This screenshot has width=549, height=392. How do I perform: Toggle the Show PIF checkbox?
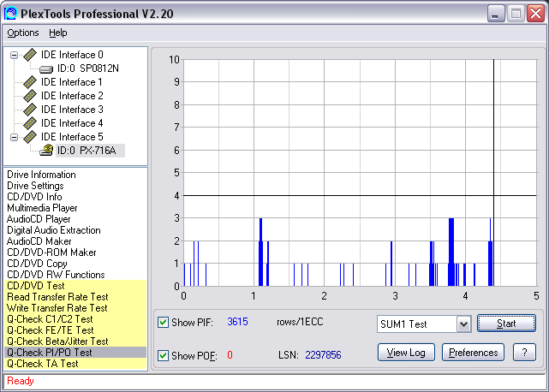[x=163, y=322]
